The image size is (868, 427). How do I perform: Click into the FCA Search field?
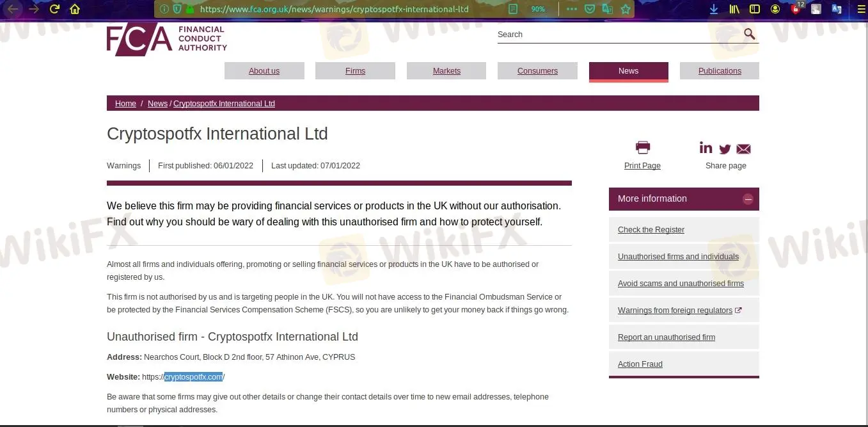tap(617, 35)
